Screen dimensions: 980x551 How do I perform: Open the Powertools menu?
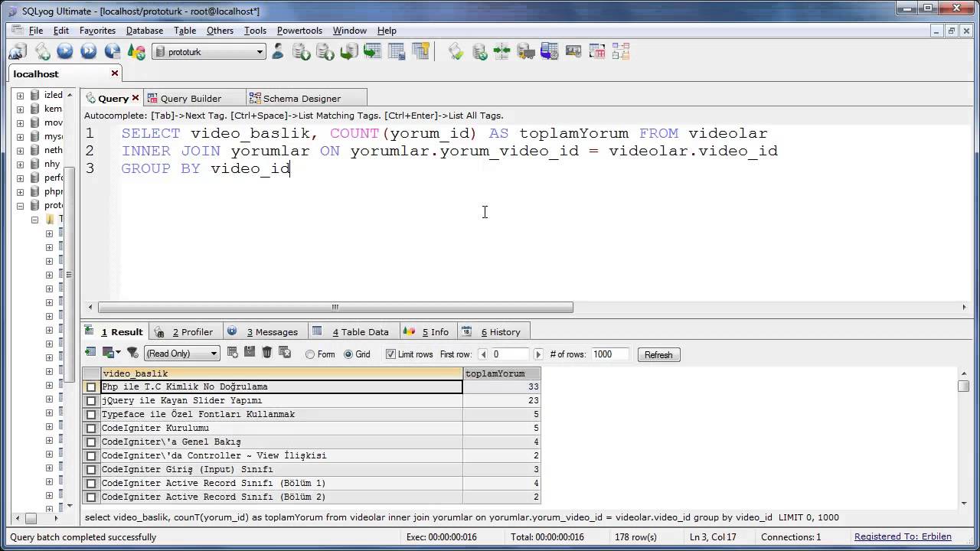click(x=299, y=31)
